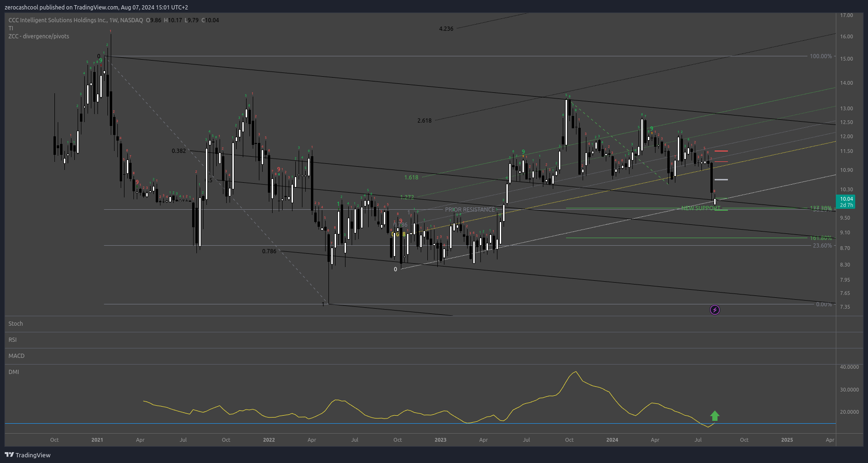This screenshot has height=463, width=868.
Task: Click the 23.60% retracement label
Action: coord(822,246)
